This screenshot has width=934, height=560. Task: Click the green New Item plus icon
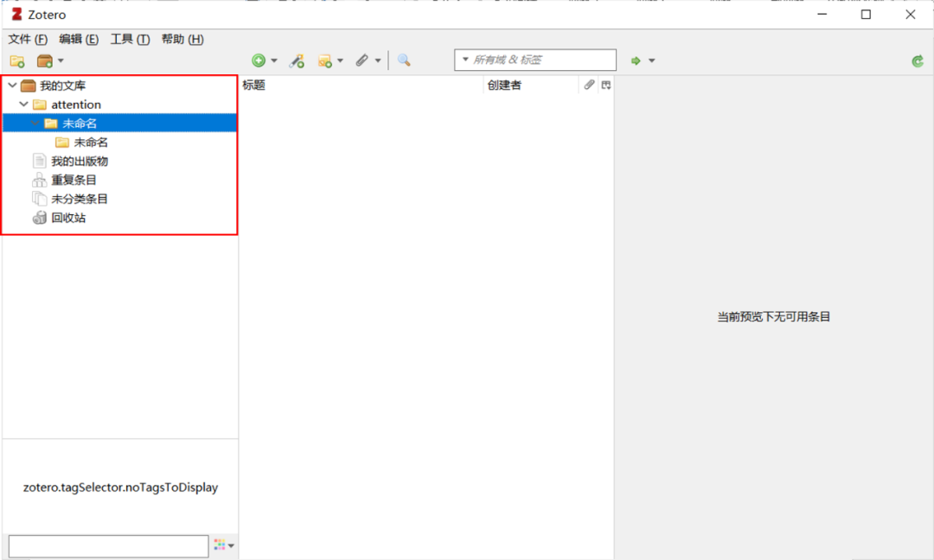(259, 60)
